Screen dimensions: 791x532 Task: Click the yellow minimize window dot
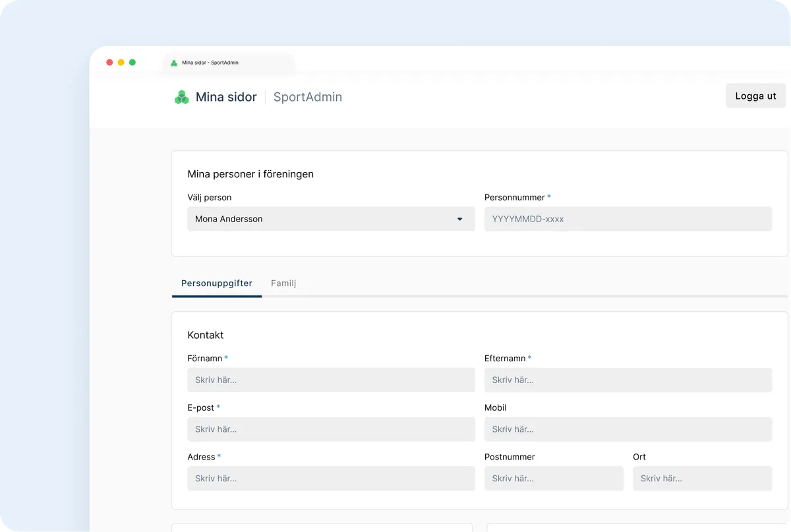point(121,62)
